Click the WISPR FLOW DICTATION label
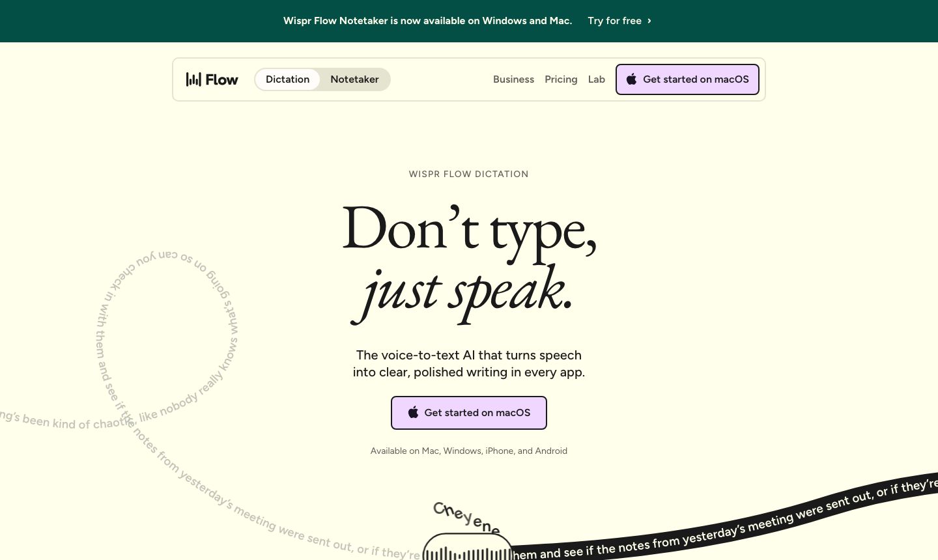Image resolution: width=938 pixels, height=560 pixels. (x=469, y=174)
